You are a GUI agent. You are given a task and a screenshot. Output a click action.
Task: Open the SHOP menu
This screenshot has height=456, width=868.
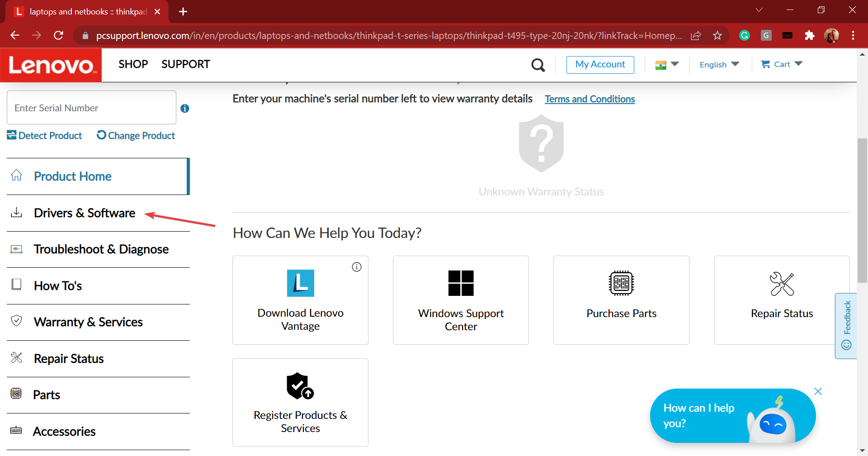[133, 64]
